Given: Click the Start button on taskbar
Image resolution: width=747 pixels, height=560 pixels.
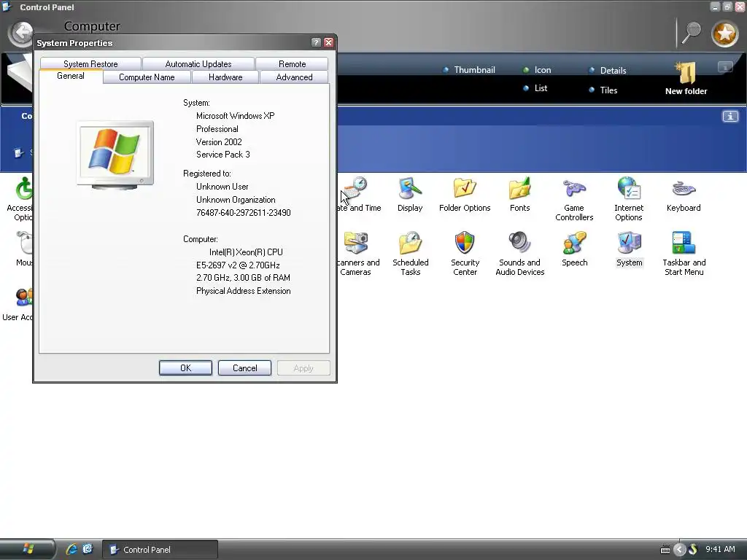Looking at the screenshot, I should tap(28, 549).
